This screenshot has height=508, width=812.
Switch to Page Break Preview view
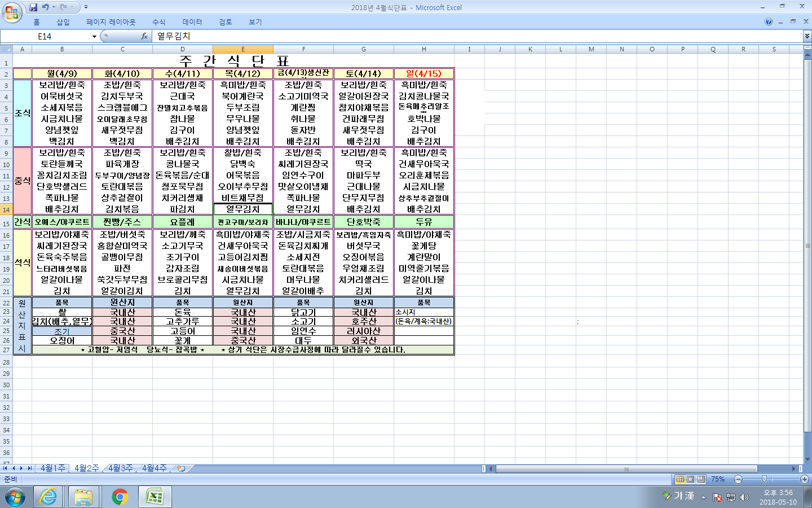701,479
